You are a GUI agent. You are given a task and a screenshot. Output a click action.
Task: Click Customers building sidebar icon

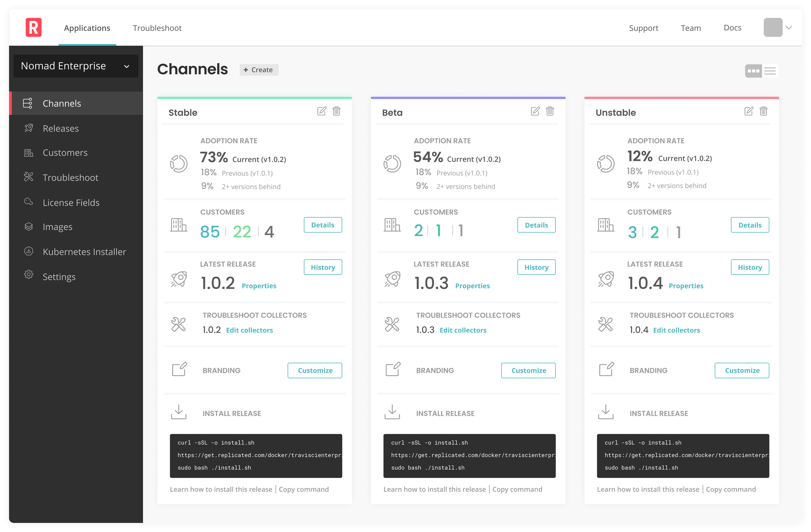click(29, 153)
